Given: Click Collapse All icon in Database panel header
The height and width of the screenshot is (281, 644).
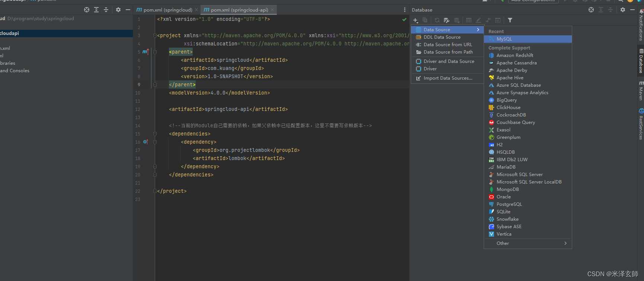Looking at the screenshot, I should tap(611, 10).
